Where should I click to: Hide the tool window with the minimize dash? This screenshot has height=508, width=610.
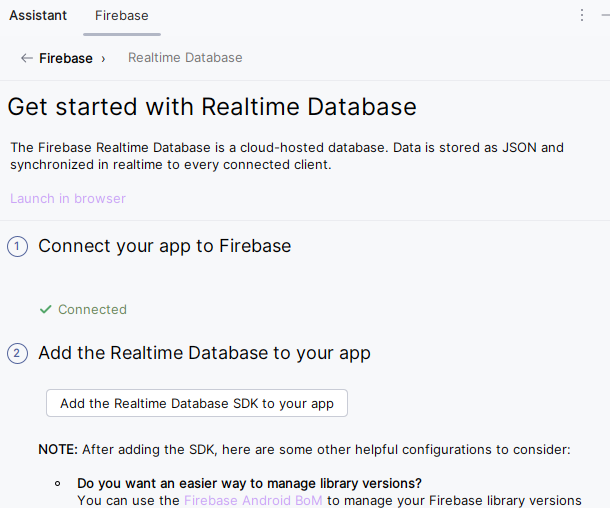point(605,15)
